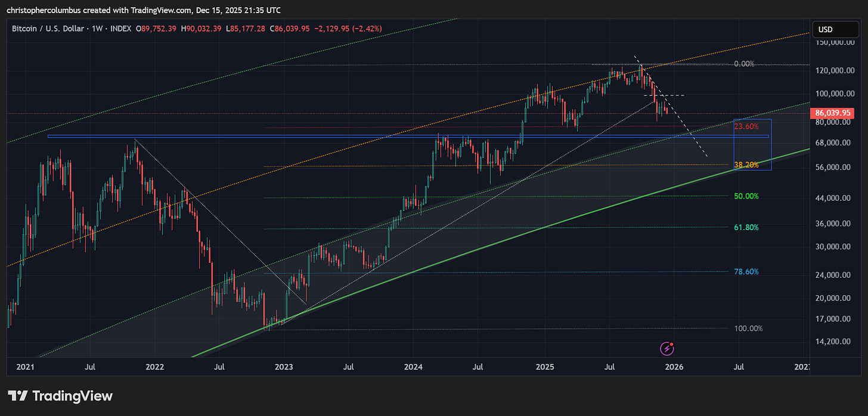Click the 17,000.00 price axis label
The height and width of the screenshot is (416, 868).
(835, 319)
